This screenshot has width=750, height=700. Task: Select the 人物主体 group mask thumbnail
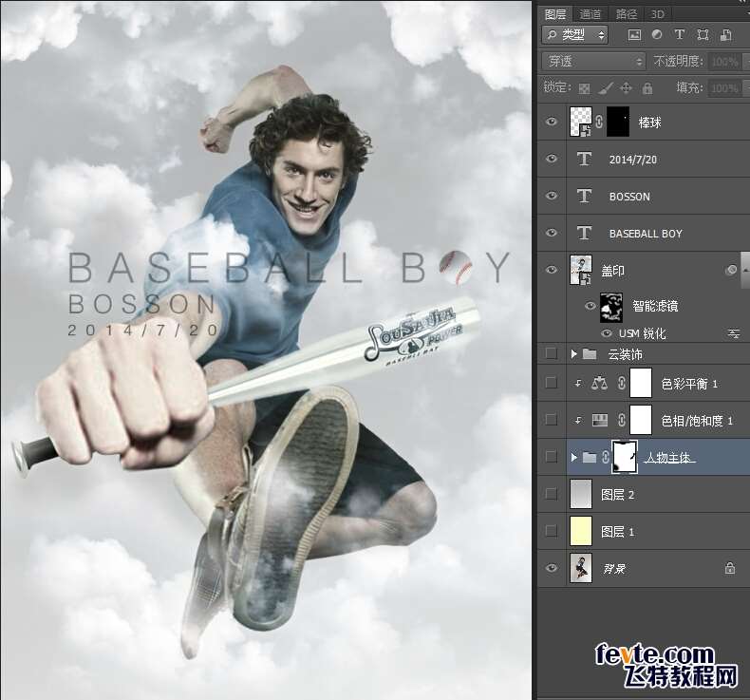click(625, 457)
